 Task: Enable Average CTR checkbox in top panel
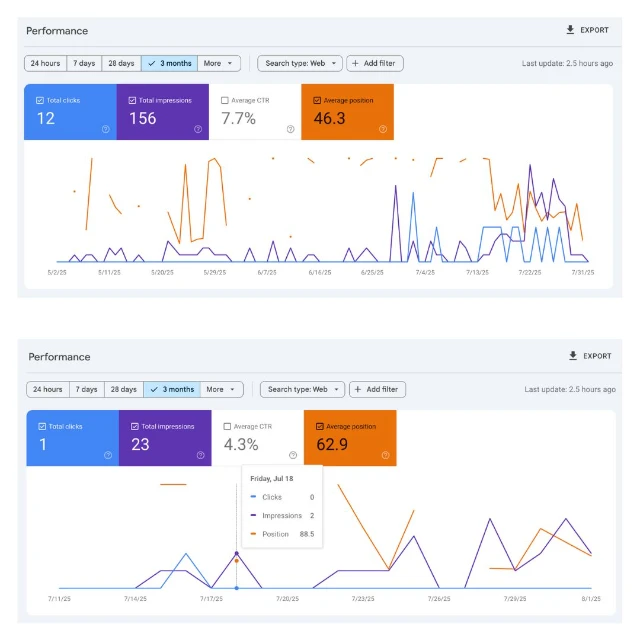click(224, 100)
